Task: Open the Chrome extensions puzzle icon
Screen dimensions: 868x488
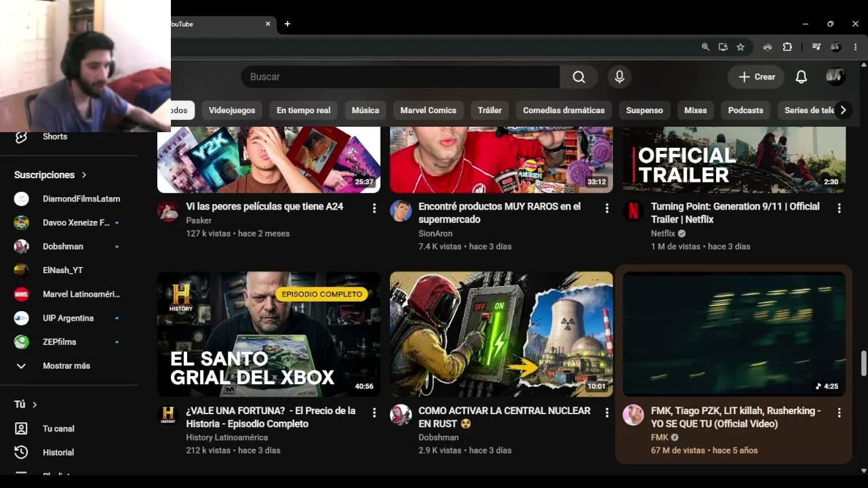Action: pyautogui.click(x=787, y=47)
